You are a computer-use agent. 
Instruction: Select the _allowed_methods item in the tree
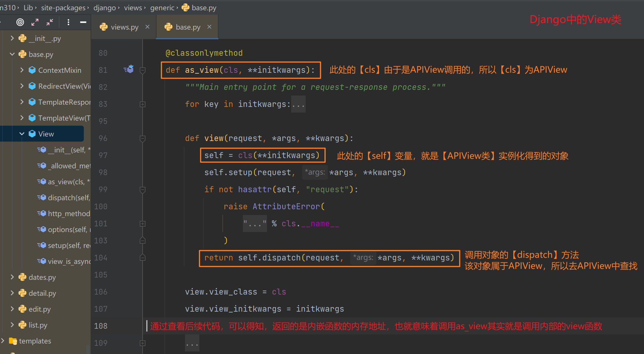click(69, 166)
